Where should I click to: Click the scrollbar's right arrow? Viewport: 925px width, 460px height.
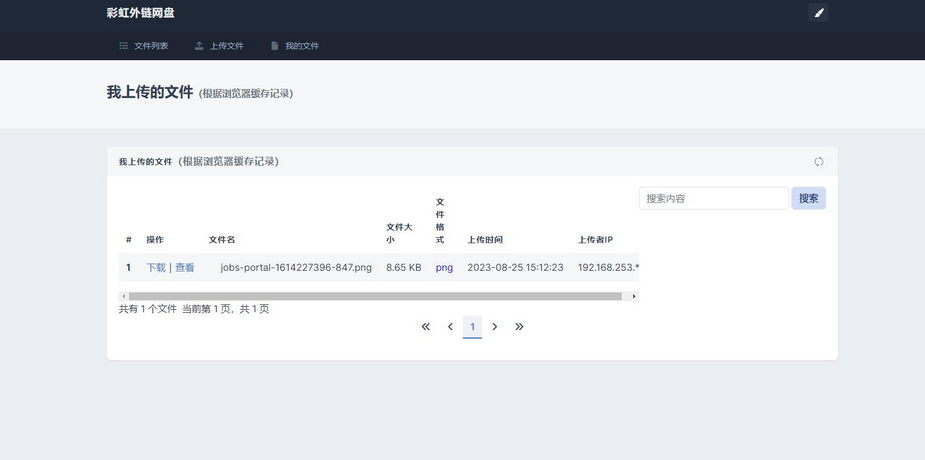tap(634, 296)
